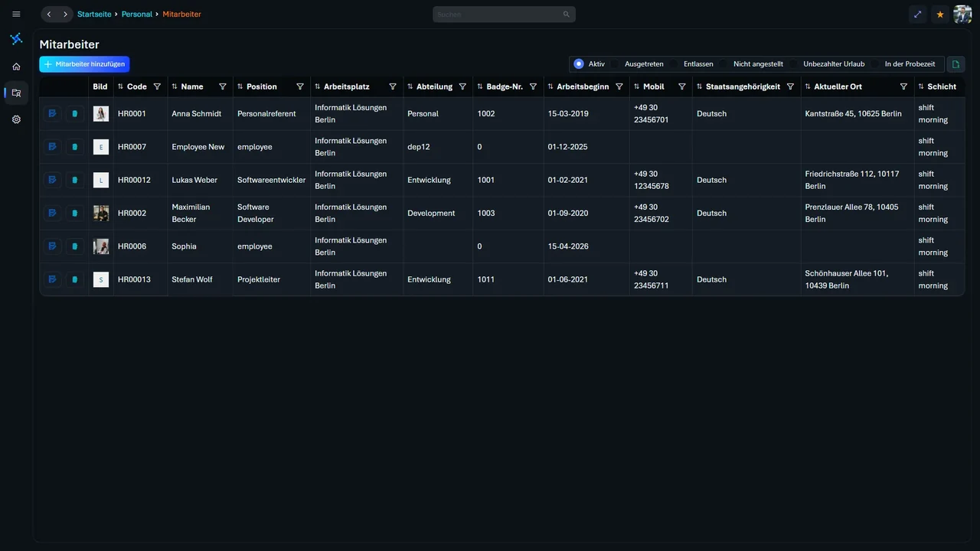The height and width of the screenshot is (551, 980).
Task: Select the Unbezahlter Urlaub status filter
Action: 828,64
